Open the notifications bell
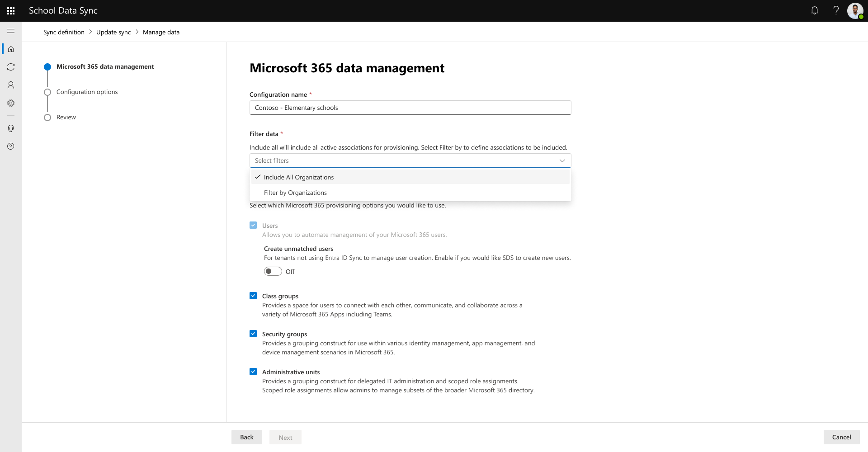 [815, 10]
